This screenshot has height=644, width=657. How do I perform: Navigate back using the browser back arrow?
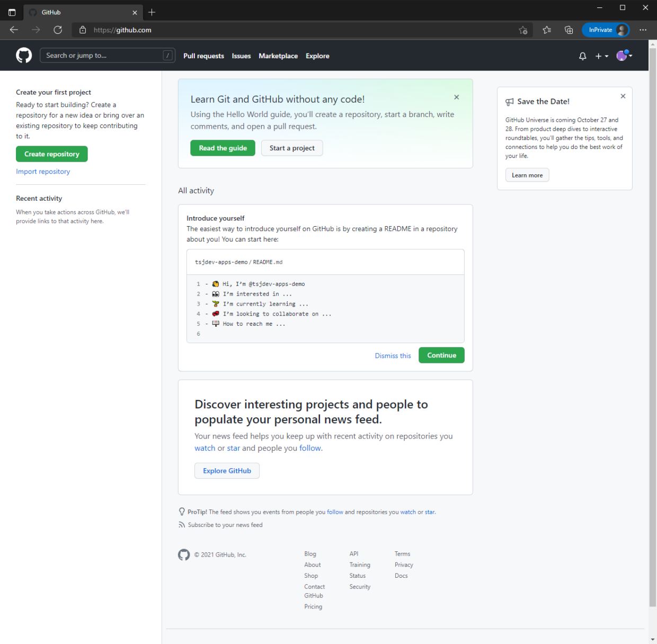14,30
